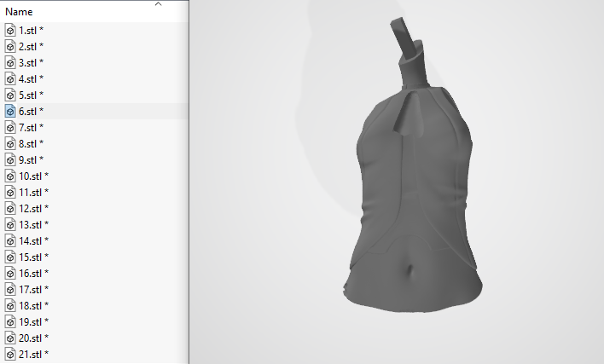Click the file name '6.stl *'
604x364 pixels.
[32, 111]
